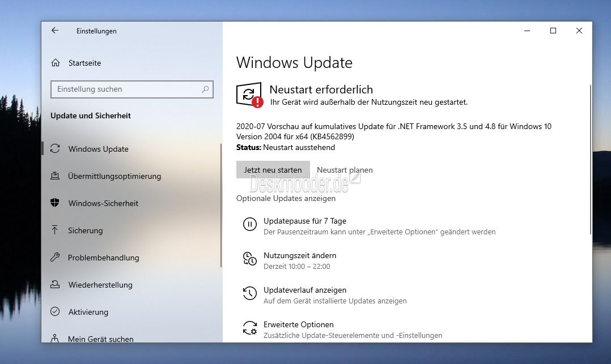This screenshot has height=364, width=611.
Task: Minimize the Einstellungen window
Action: coord(527,31)
